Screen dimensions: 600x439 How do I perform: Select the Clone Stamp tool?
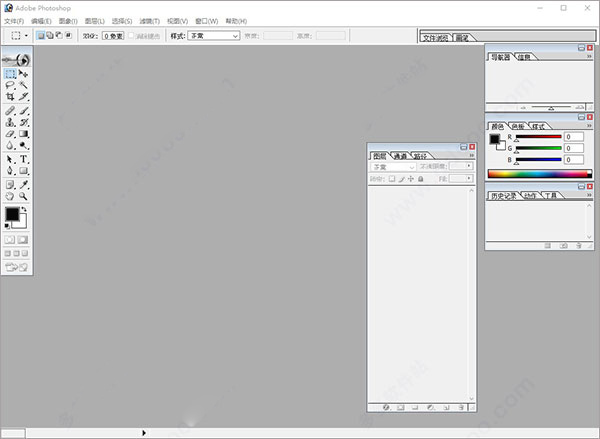tap(10, 122)
